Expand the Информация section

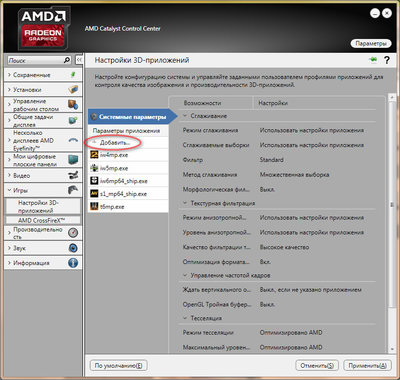(9, 263)
